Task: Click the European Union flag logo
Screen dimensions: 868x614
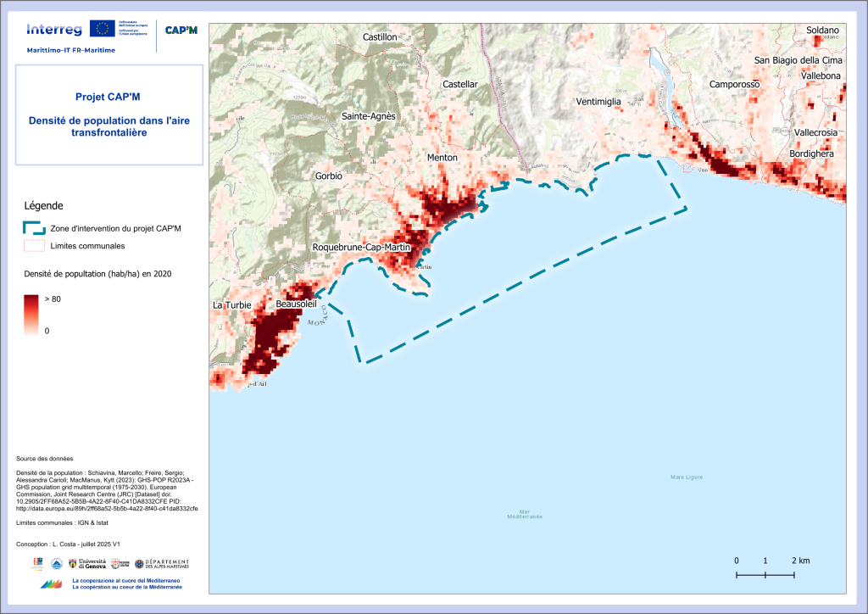Action: (x=104, y=29)
